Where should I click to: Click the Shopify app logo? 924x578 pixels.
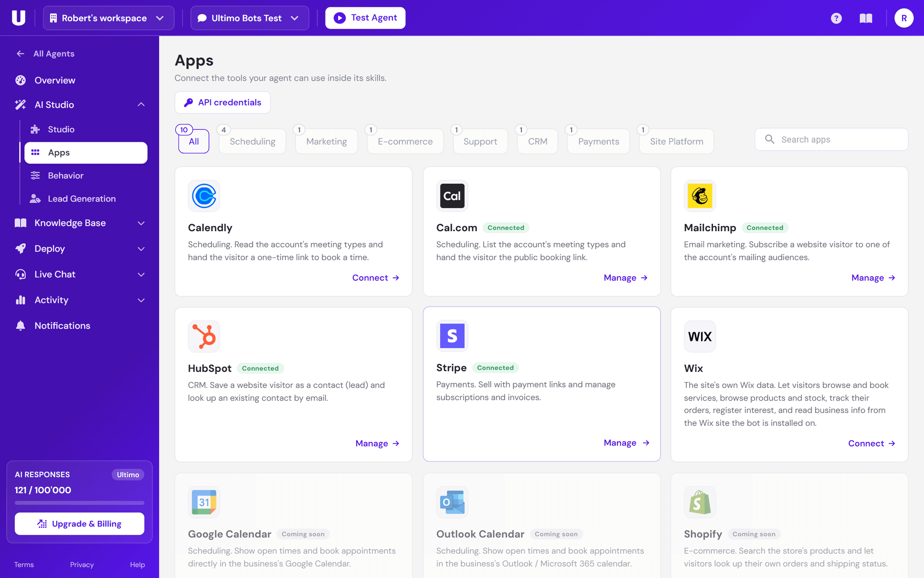coord(700,502)
